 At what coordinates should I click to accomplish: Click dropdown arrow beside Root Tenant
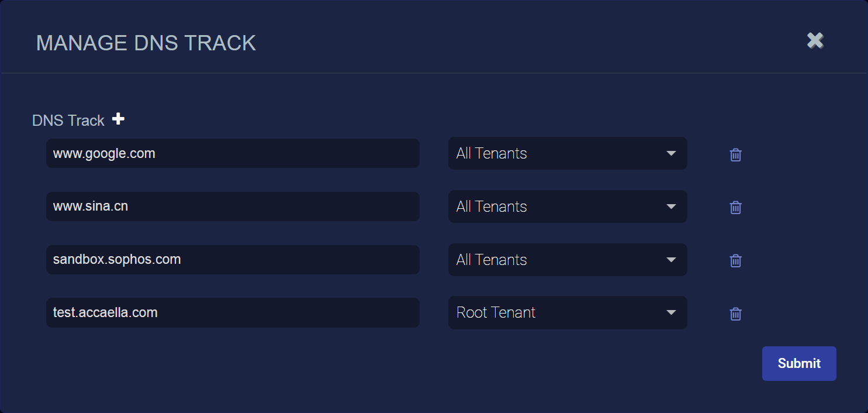[671, 313]
